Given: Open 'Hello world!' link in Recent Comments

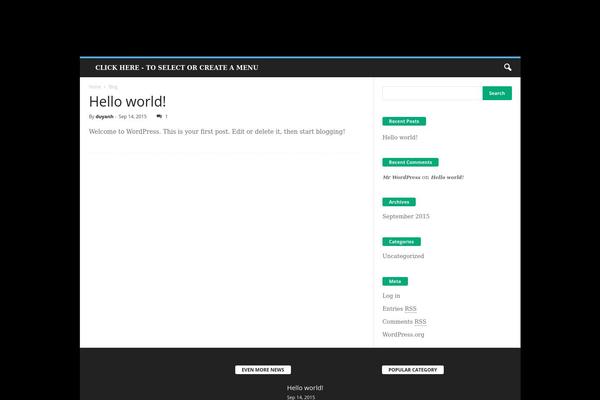Looking at the screenshot, I should coord(447,177).
